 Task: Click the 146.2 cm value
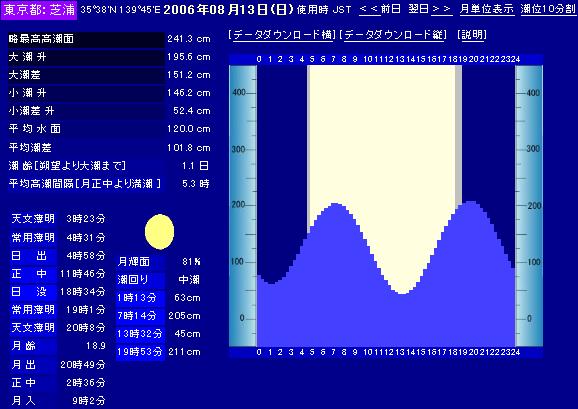189,93
